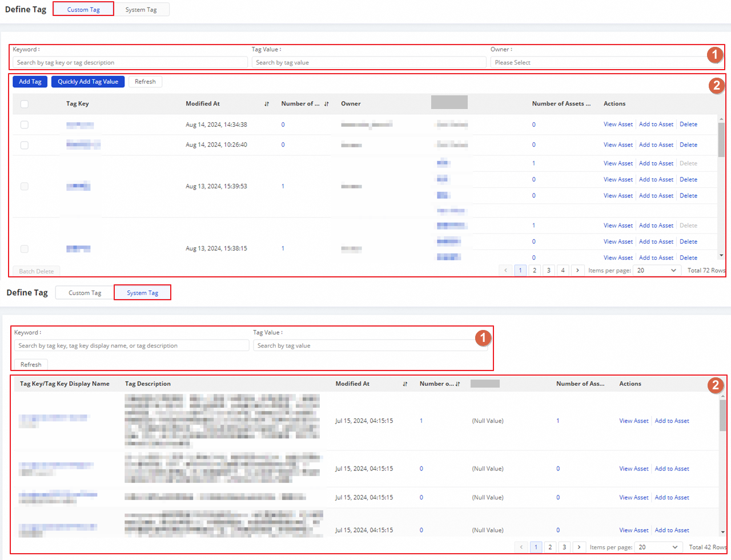Focus the system tag Tag Value search field

point(370,345)
